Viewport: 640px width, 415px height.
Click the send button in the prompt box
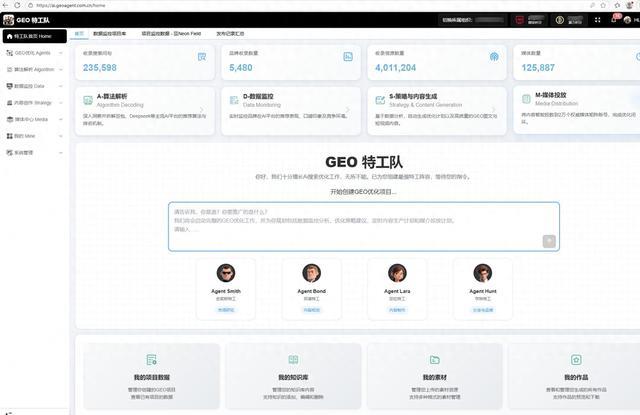point(549,241)
